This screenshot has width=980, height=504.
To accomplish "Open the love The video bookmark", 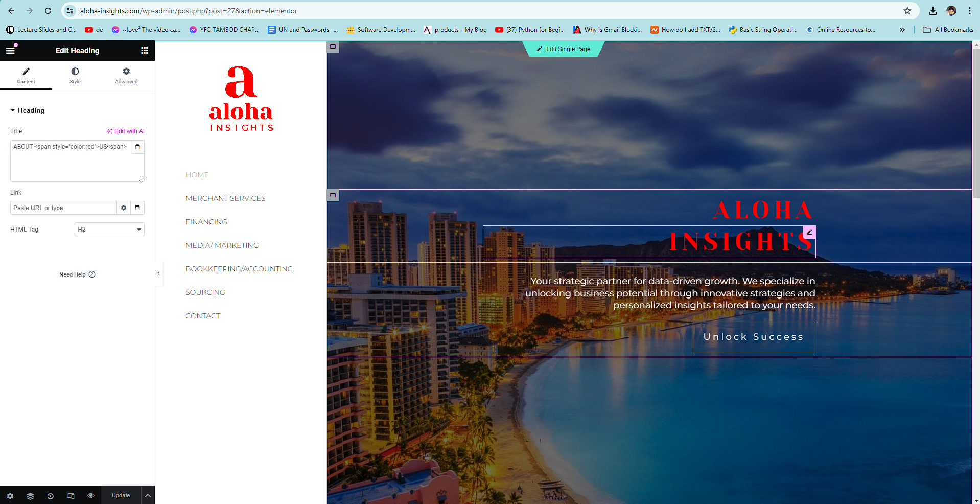I will (x=146, y=30).
